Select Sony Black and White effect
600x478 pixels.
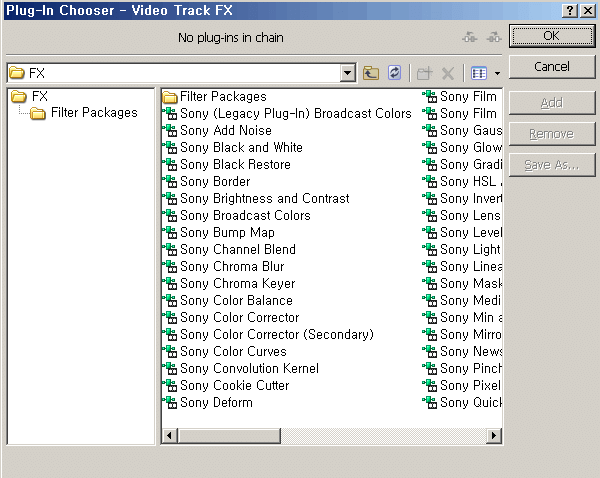(233, 147)
